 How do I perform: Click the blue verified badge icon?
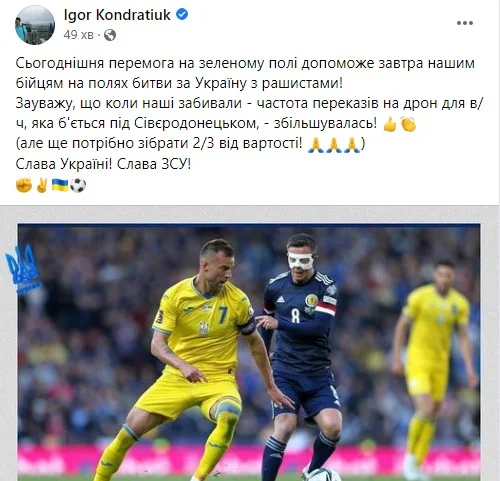182,14
